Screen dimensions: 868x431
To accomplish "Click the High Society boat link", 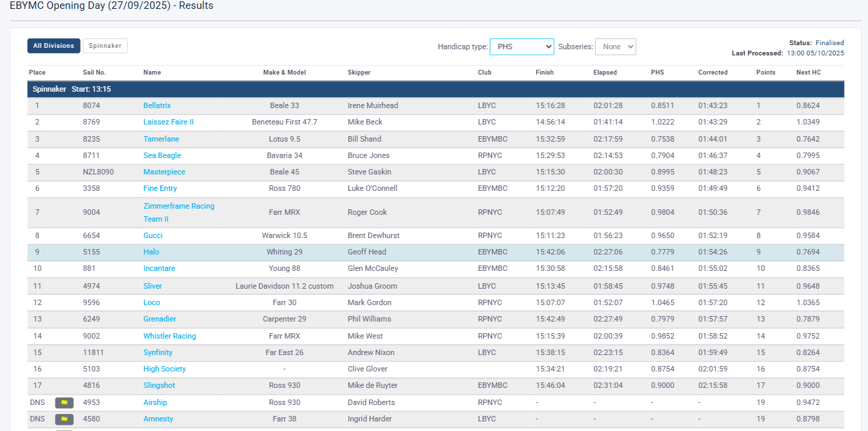I will coord(165,369).
